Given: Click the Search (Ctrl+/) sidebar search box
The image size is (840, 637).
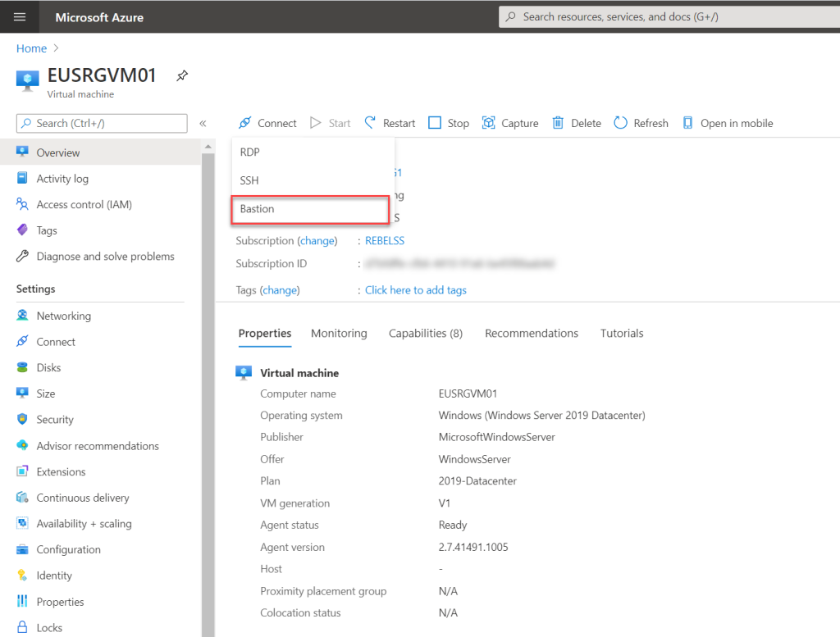Looking at the screenshot, I should [x=101, y=123].
